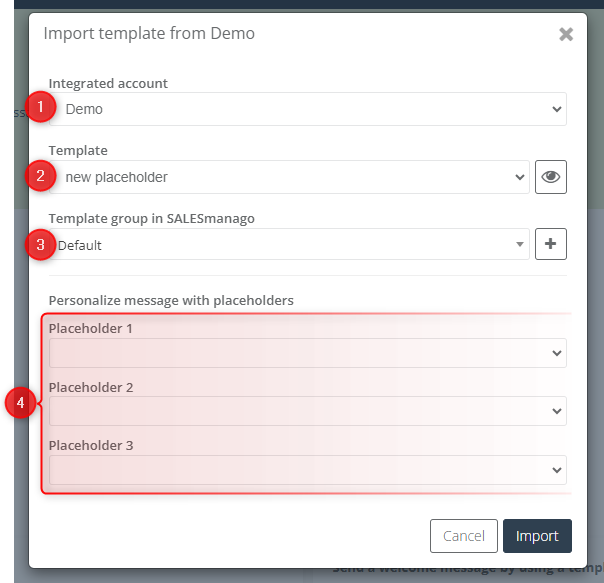The image size is (604, 583).
Task: Click the 'Import template from Demo' title
Action: [149, 34]
